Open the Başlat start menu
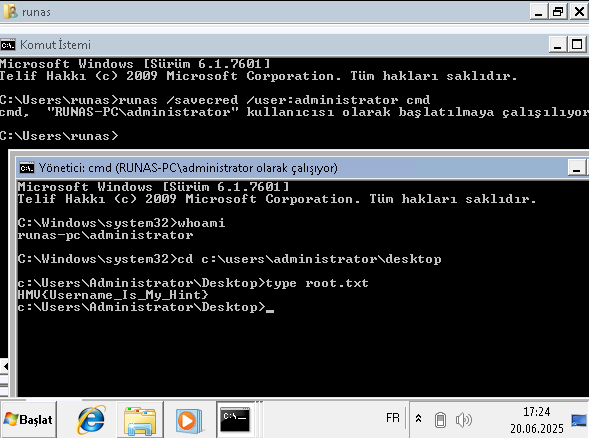The width and height of the screenshot is (589, 438). 29,420
